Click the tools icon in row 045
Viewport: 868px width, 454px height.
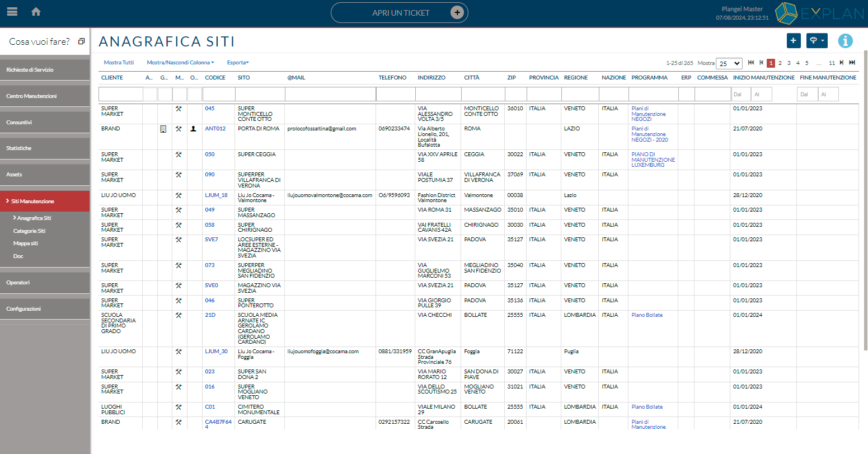coord(179,109)
